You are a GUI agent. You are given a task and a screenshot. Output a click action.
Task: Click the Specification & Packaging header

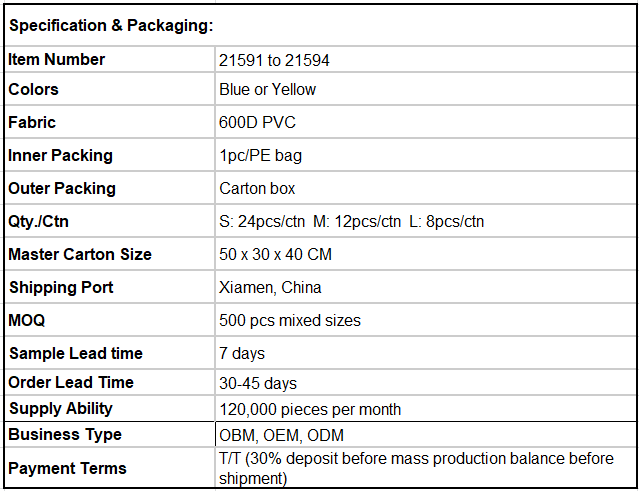tap(111, 25)
